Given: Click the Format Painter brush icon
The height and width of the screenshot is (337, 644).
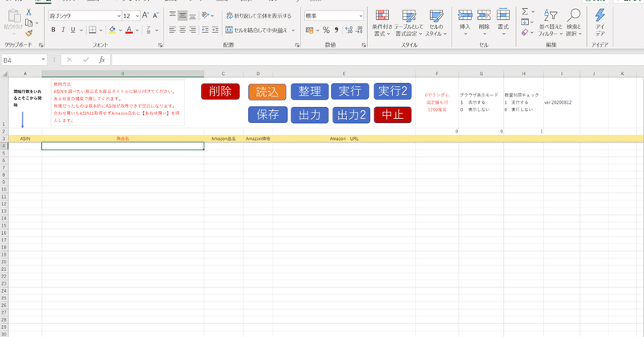Looking at the screenshot, I should 29,33.
